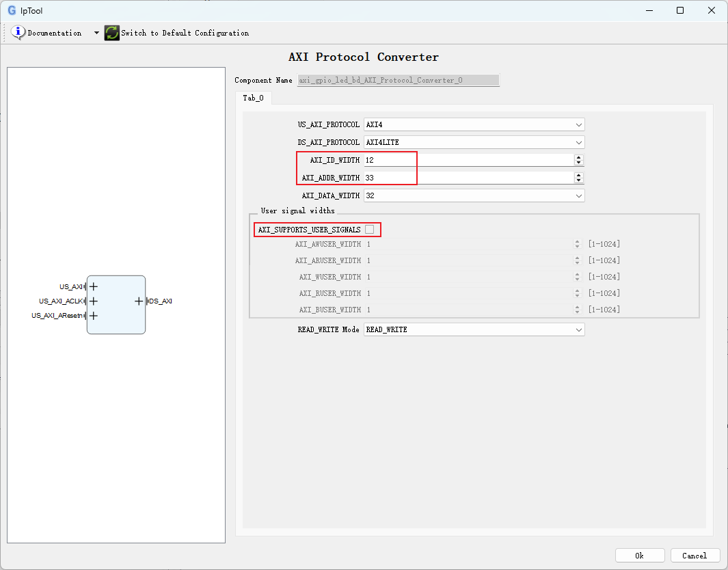
Task: Open the Documentation dropdown arrow
Action: tap(96, 33)
